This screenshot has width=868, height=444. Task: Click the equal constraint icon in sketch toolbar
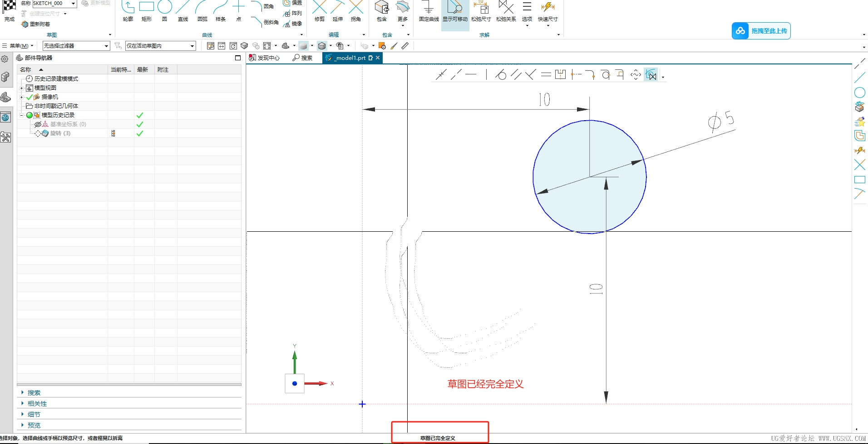[546, 74]
